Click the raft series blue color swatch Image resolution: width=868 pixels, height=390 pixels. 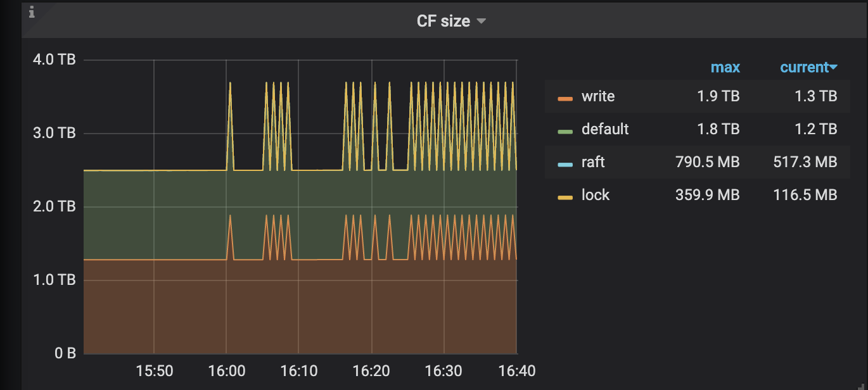tap(565, 163)
